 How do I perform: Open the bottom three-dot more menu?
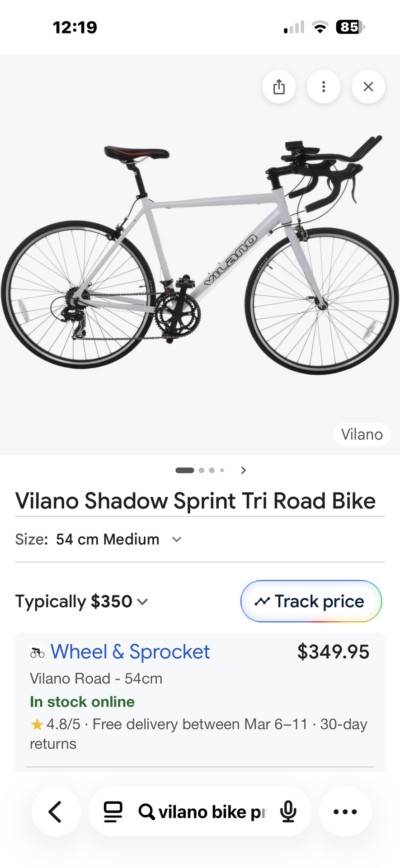tap(345, 811)
